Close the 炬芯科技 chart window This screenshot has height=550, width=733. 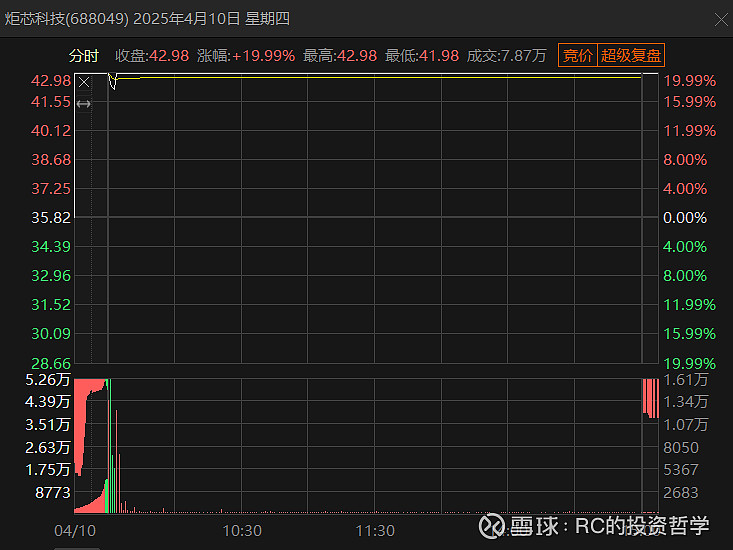721,20
